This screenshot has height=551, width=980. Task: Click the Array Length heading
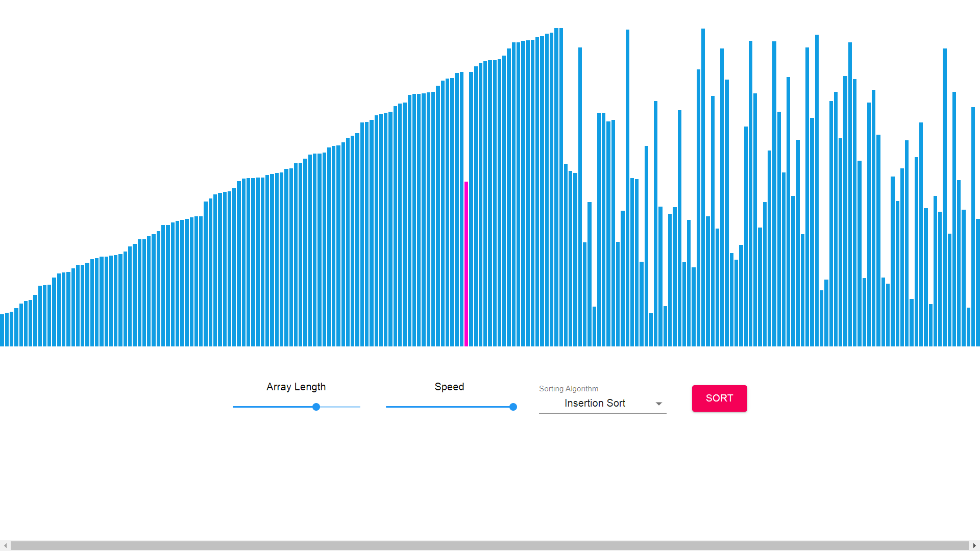pyautogui.click(x=296, y=387)
